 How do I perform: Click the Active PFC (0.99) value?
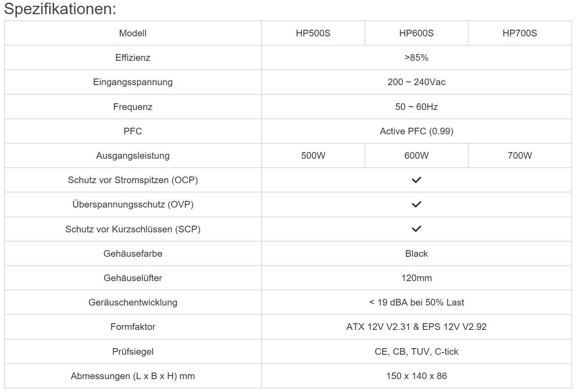416,131
